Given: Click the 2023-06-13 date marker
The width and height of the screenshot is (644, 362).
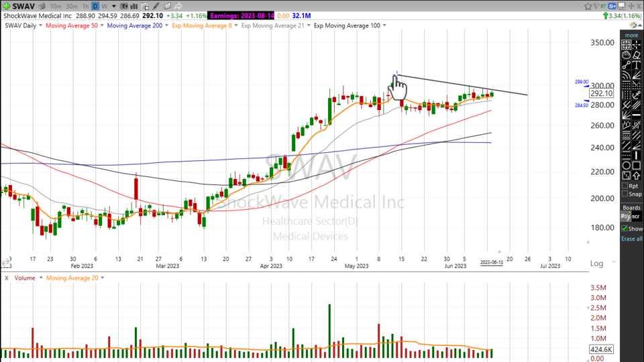Looking at the screenshot, I should tap(492, 262).
